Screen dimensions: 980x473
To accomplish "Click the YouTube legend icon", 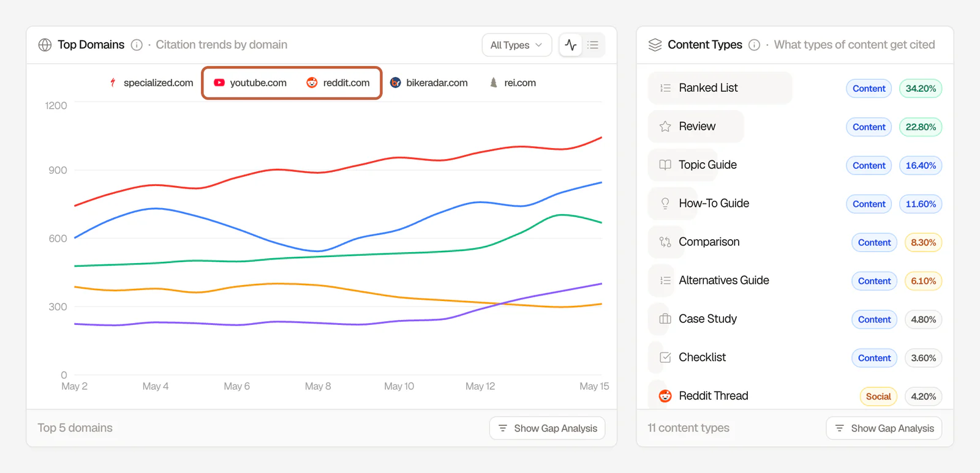I will tap(219, 83).
